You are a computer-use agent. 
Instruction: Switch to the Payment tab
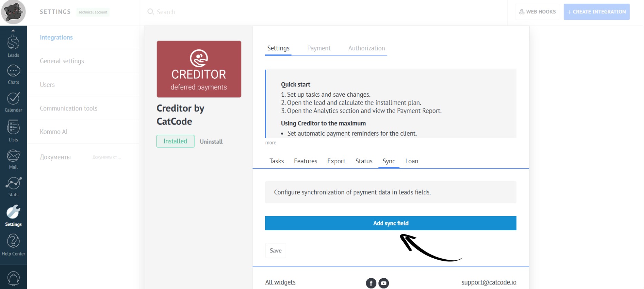point(319,48)
